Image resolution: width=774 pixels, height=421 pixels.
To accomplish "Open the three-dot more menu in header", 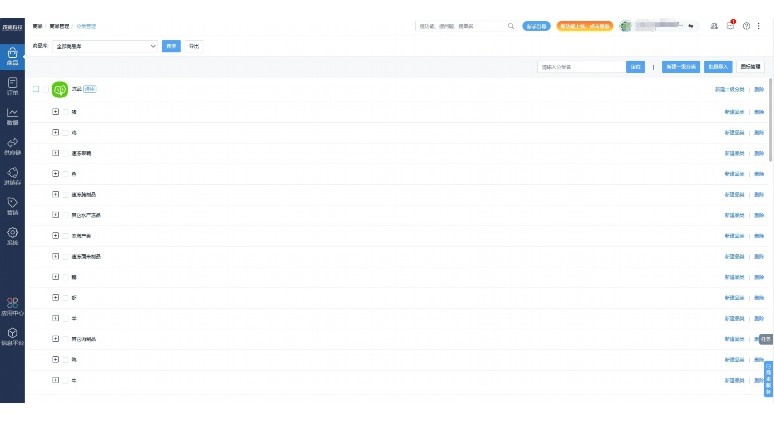I will (x=759, y=26).
